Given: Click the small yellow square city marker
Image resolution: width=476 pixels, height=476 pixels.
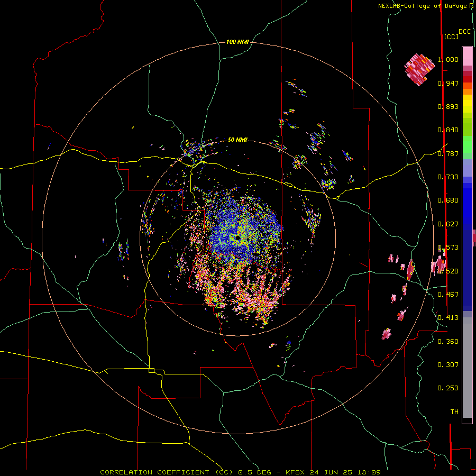Looking at the screenshot, I should tap(151, 370).
